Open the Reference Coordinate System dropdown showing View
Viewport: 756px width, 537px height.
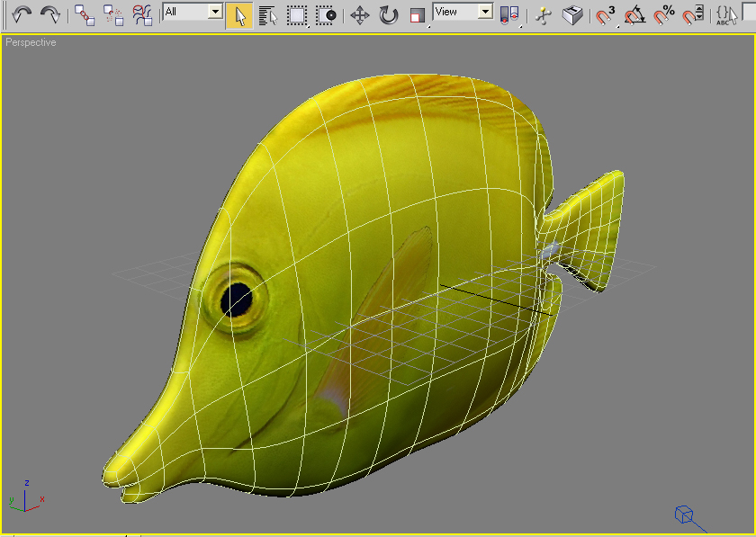point(461,13)
